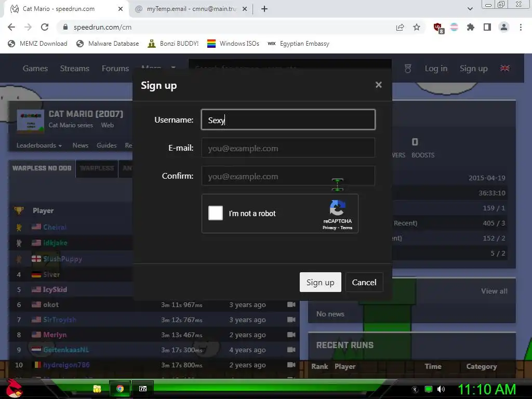This screenshot has width=532, height=399.
Task: Open Chrome three-dot menu
Action: 521,27
